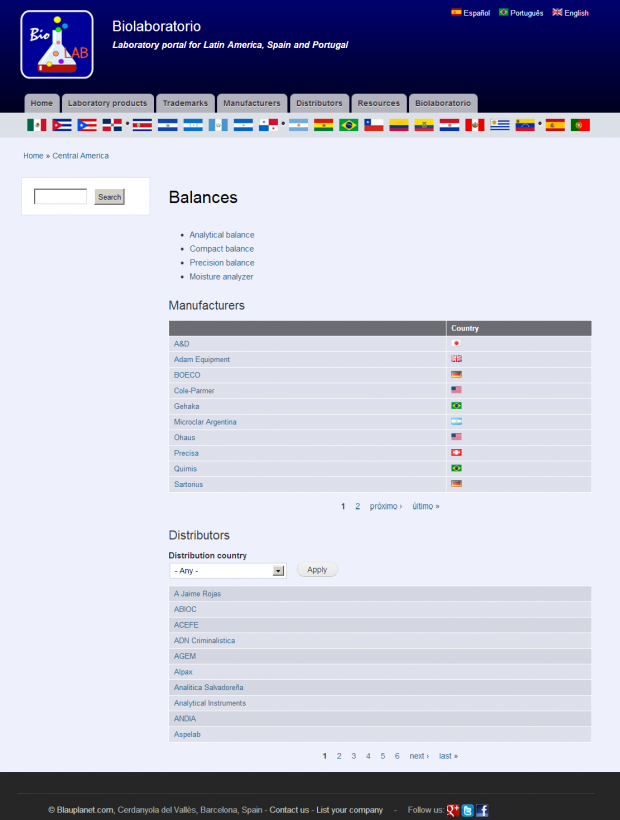Viewport: 620px width, 820px height.
Task: Open the Precision balance link
Action: coord(222,263)
